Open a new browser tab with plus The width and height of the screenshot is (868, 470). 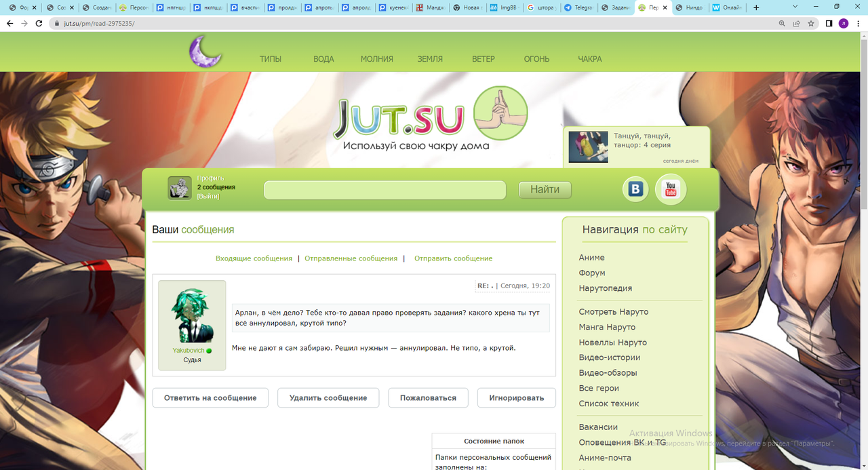[756, 7]
